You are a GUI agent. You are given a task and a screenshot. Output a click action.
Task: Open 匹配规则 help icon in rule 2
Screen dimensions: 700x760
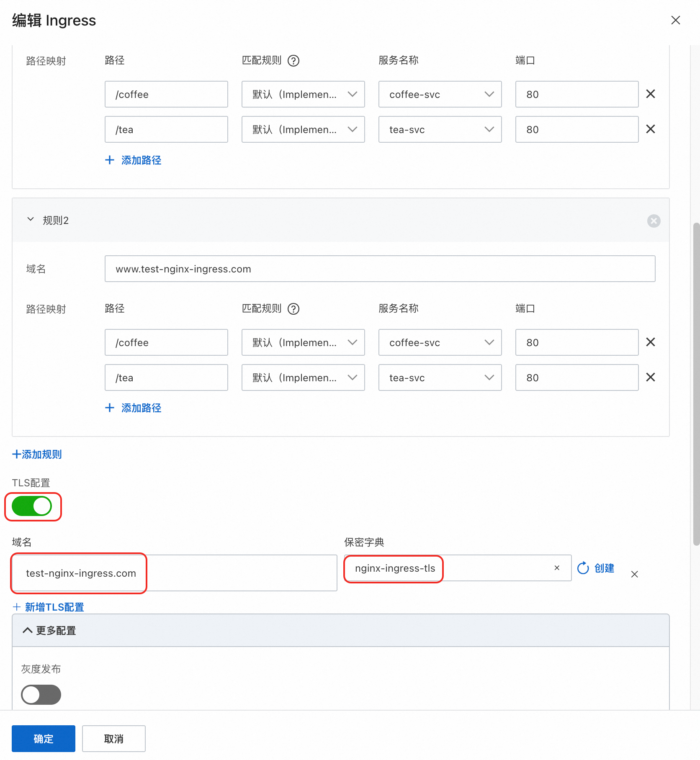(293, 309)
